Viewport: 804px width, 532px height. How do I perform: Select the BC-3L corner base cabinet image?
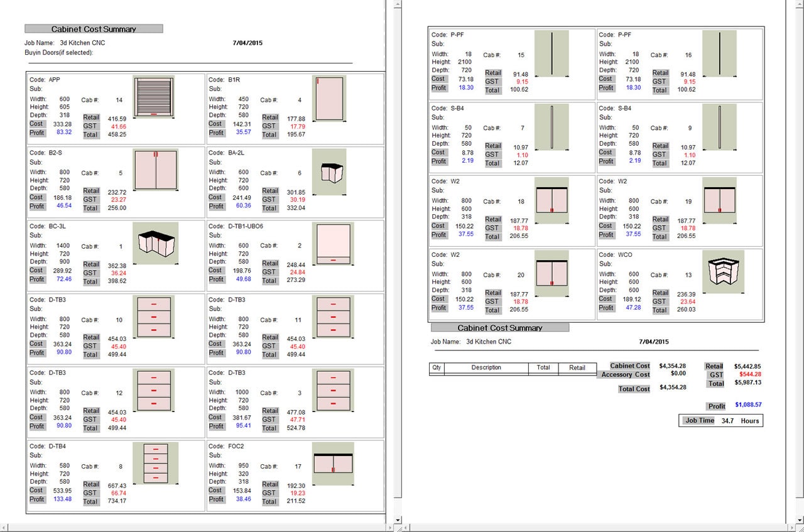click(x=155, y=242)
